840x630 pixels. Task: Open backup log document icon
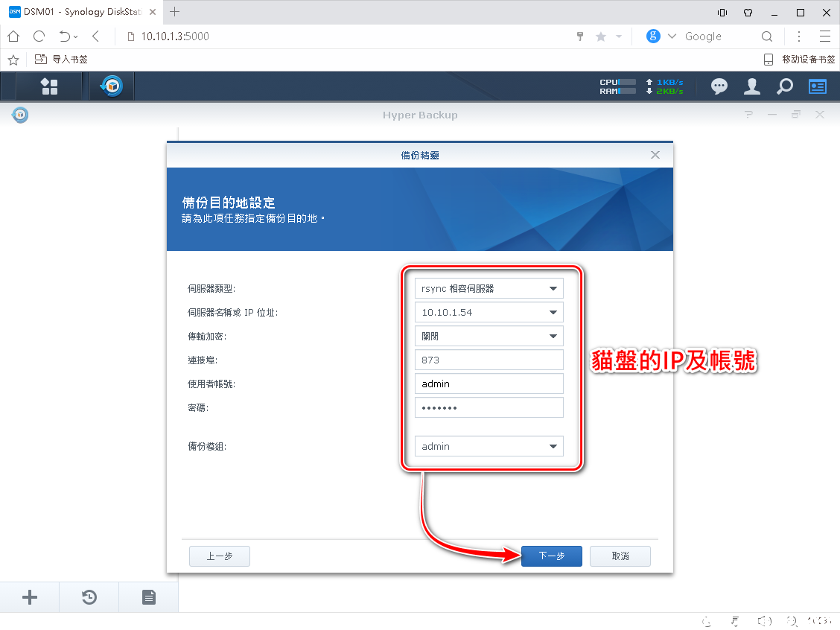pos(149,597)
